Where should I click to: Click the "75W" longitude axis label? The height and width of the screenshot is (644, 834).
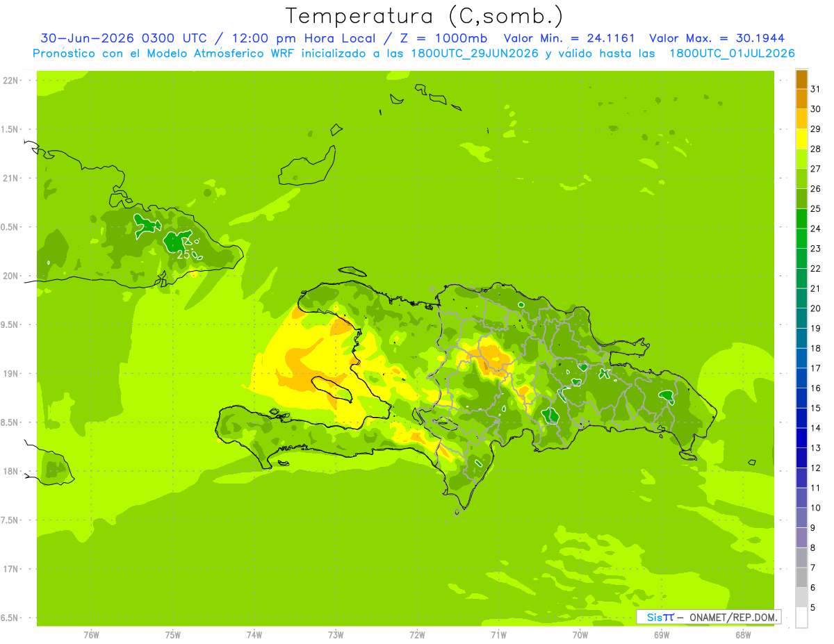[x=172, y=635]
